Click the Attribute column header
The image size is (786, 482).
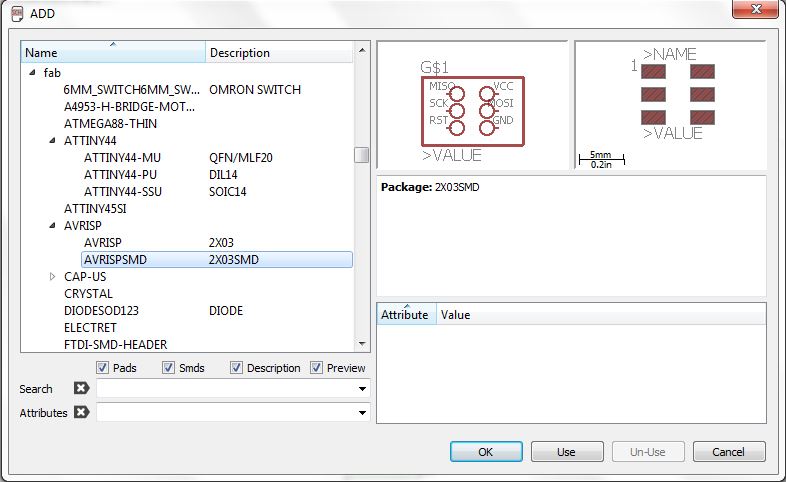tap(407, 315)
